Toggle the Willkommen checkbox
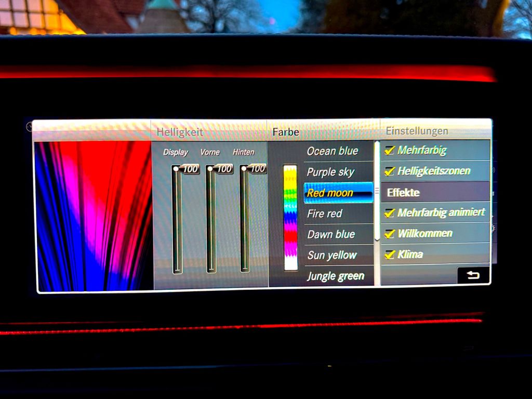This screenshot has height=399, width=532. pos(390,234)
